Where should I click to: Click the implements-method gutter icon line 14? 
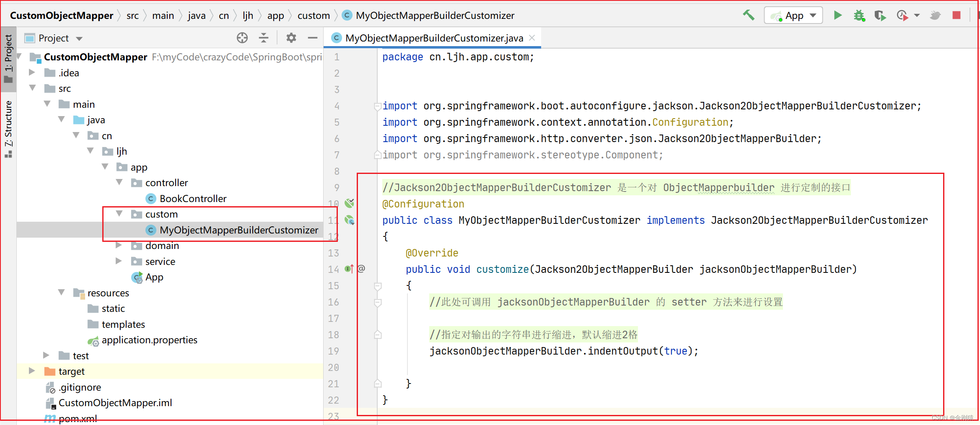point(349,269)
